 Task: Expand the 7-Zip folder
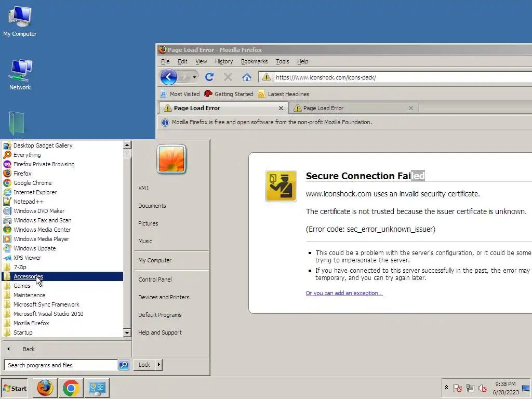coord(62,267)
